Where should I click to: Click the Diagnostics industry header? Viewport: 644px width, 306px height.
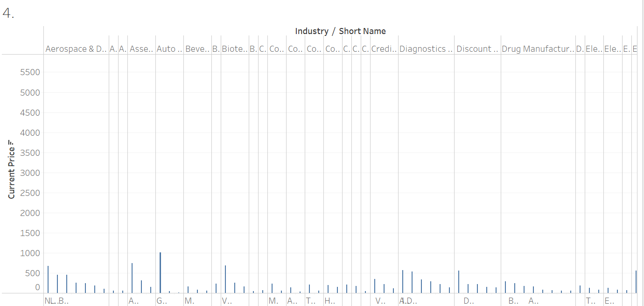[426, 49]
